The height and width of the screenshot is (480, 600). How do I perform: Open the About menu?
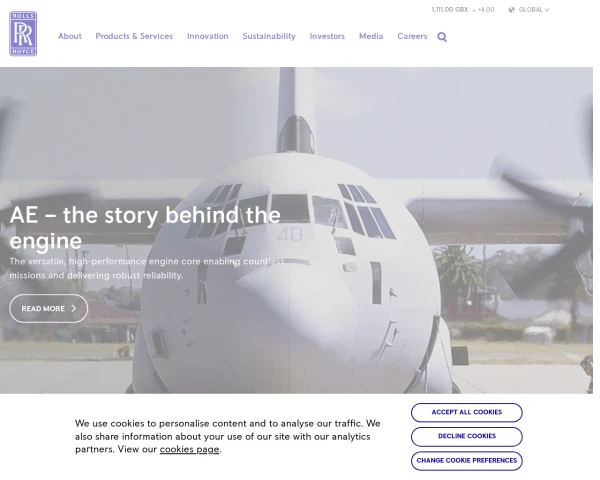click(x=70, y=36)
